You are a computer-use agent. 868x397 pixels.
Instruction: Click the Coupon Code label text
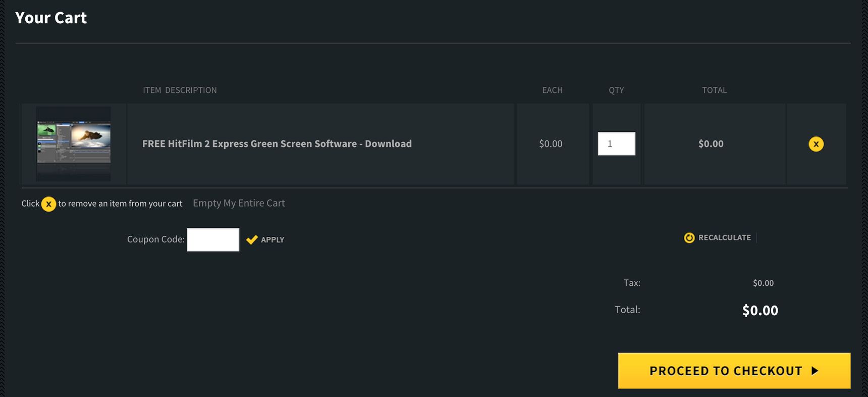coord(156,239)
